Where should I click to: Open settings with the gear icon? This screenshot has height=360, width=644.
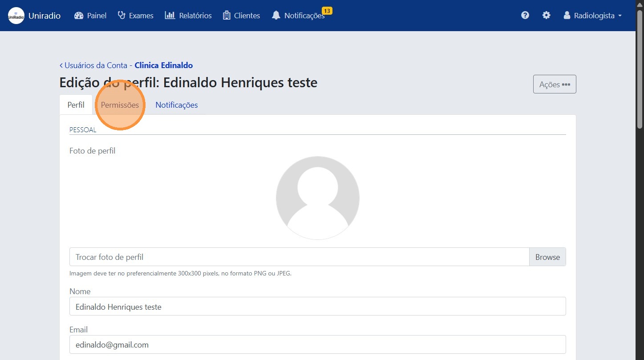546,15
